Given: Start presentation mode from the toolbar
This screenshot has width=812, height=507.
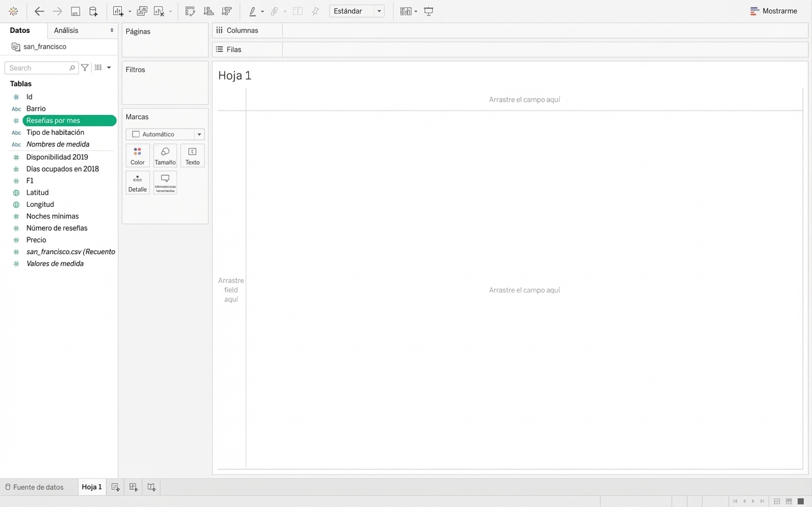Looking at the screenshot, I should (428, 11).
